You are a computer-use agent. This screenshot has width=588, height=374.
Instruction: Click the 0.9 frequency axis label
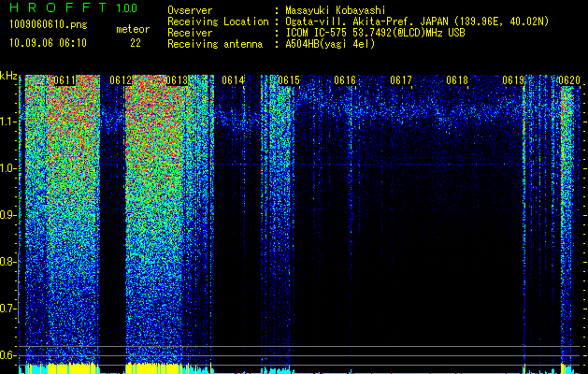pyautogui.click(x=7, y=215)
